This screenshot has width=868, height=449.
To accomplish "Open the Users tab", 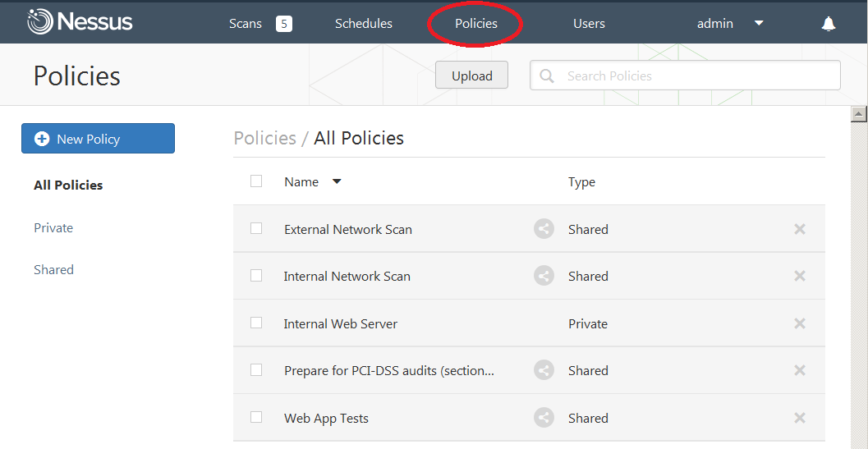I will click(589, 24).
